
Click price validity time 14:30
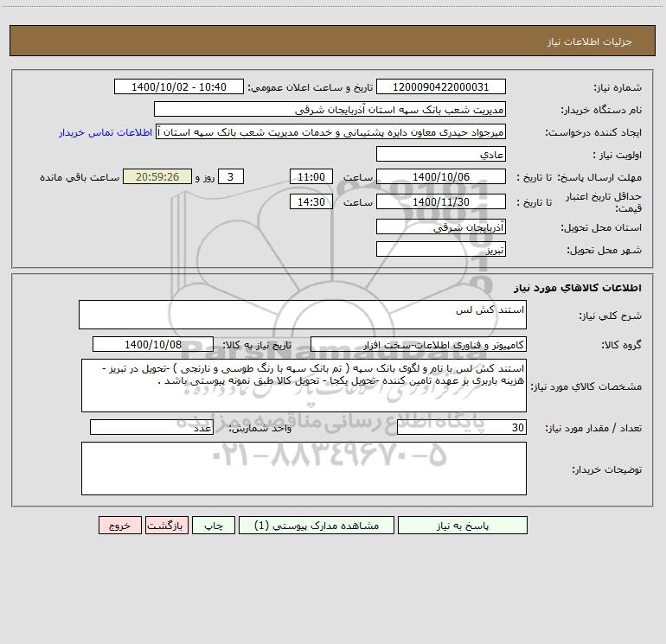tap(311, 201)
